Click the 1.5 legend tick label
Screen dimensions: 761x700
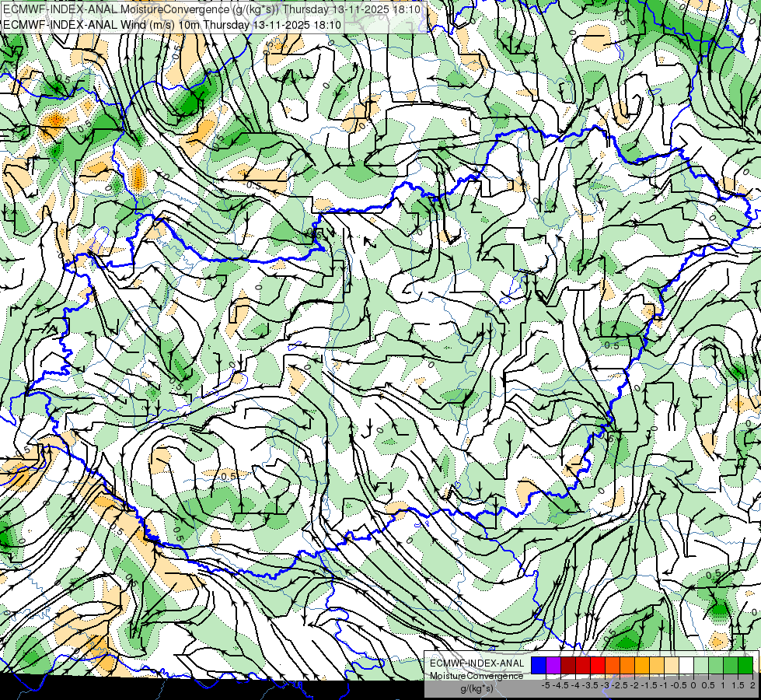pos(738,685)
